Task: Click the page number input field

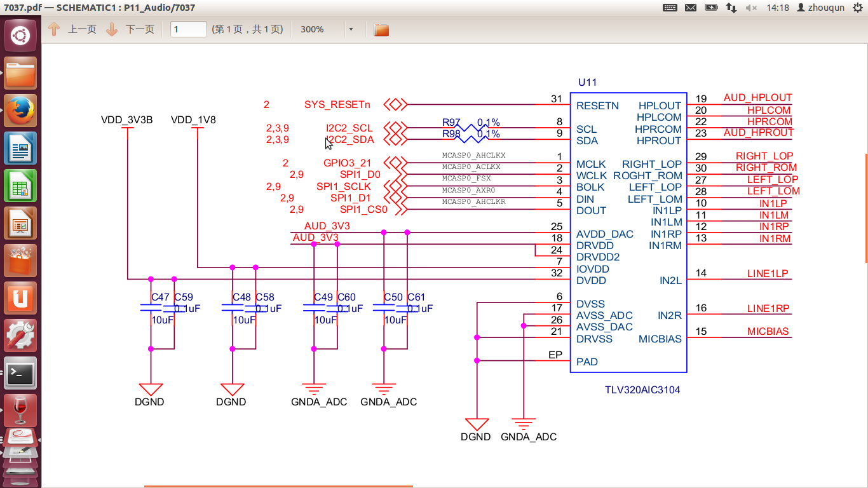Action: 189,30
